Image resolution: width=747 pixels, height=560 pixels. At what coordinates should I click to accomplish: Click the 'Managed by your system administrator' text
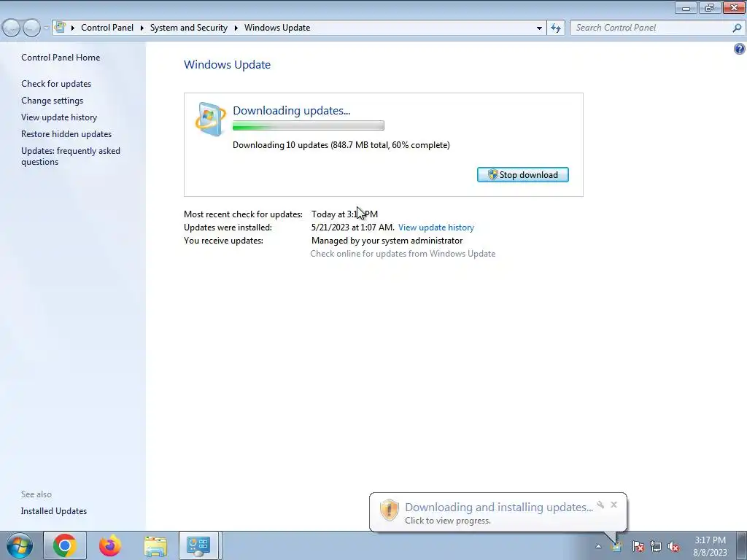pos(387,241)
